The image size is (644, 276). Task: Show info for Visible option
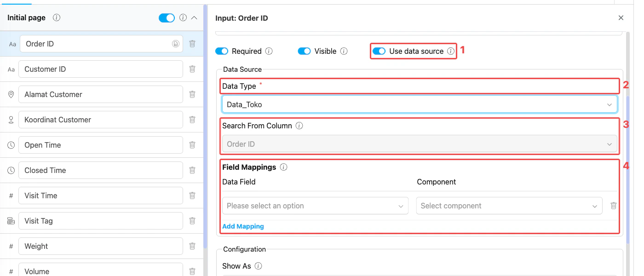(344, 51)
